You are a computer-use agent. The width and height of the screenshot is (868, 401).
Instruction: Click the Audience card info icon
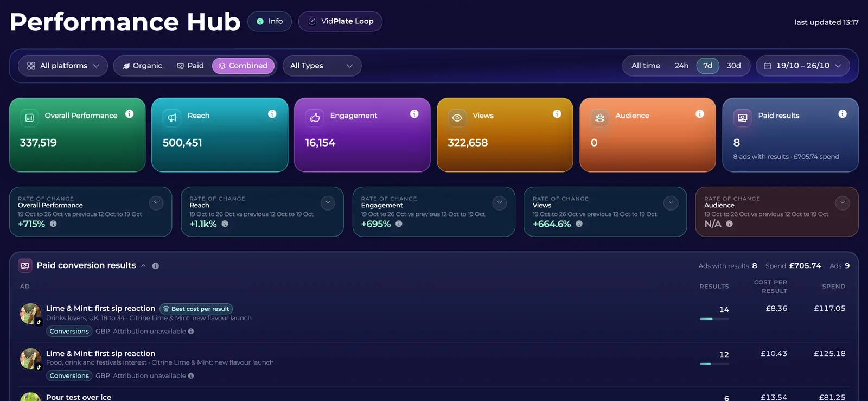click(700, 114)
